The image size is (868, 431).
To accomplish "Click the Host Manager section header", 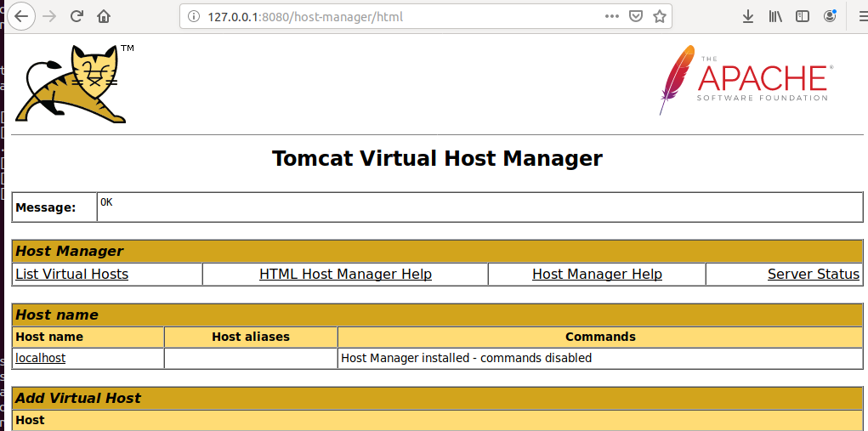I will click(x=437, y=251).
